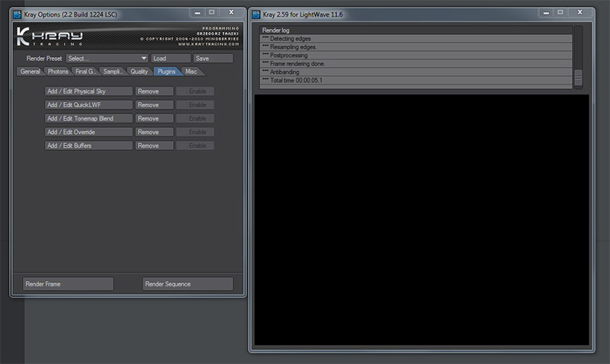Click the Kray Options window title icon
The image size is (610, 364).
click(18, 13)
